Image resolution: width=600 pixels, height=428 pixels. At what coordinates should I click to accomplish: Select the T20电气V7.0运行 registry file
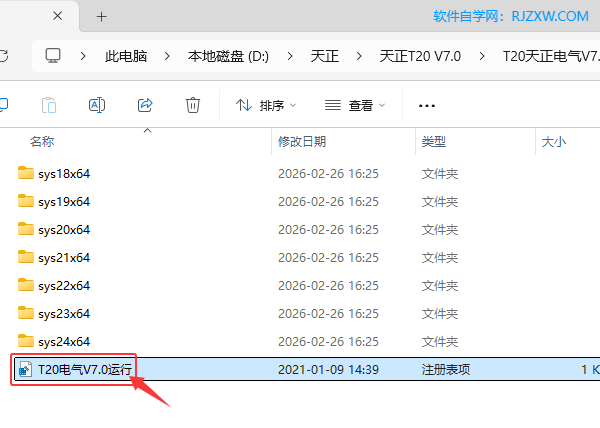click(x=85, y=369)
